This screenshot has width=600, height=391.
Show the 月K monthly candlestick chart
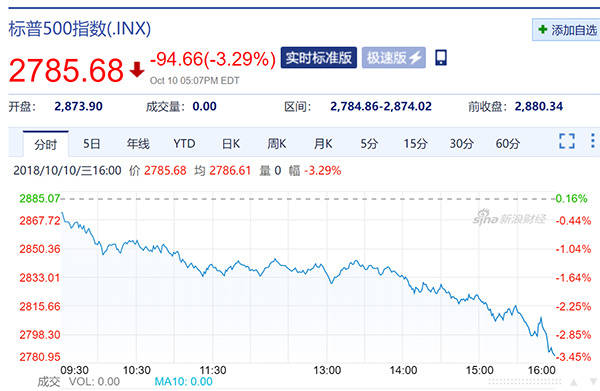pyautogui.click(x=323, y=144)
